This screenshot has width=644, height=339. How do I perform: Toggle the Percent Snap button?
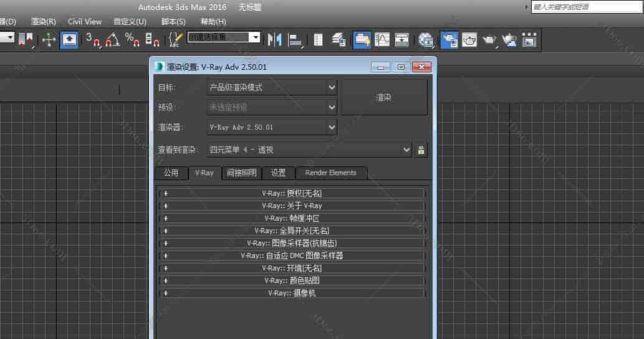coord(132,39)
